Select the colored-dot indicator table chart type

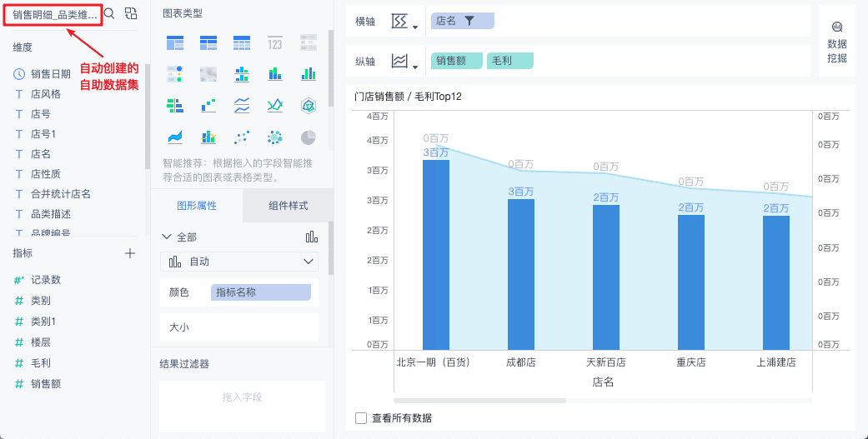[x=175, y=74]
